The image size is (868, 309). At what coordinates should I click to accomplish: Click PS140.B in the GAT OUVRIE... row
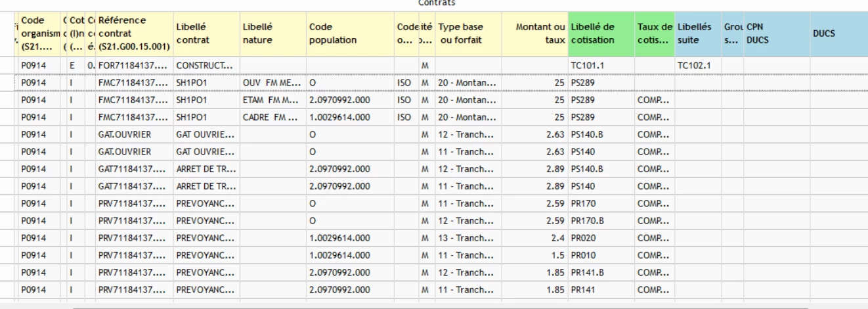point(601,134)
